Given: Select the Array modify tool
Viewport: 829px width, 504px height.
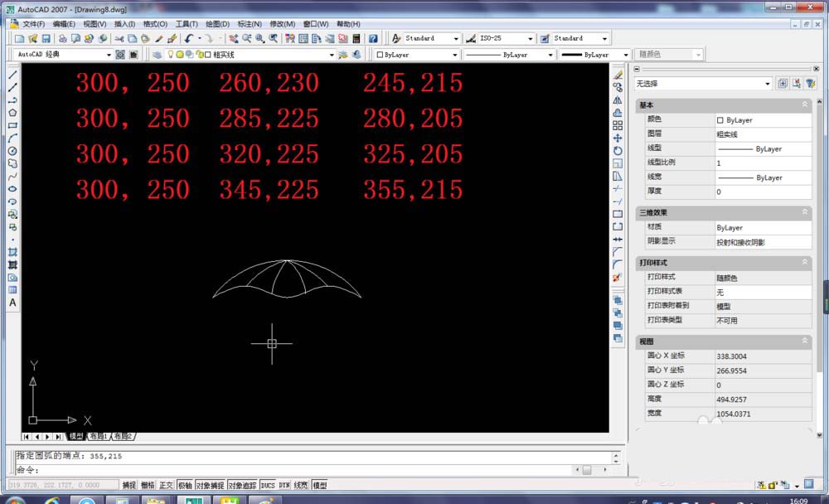Looking at the screenshot, I should (x=618, y=125).
